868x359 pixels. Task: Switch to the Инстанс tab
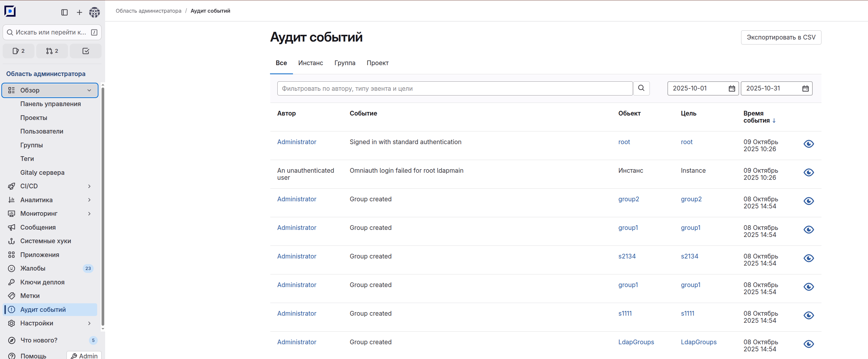click(310, 63)
